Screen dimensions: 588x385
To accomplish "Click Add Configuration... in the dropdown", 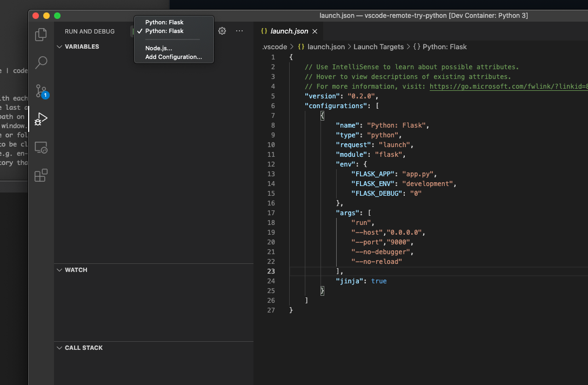I will tap(173, 57).
